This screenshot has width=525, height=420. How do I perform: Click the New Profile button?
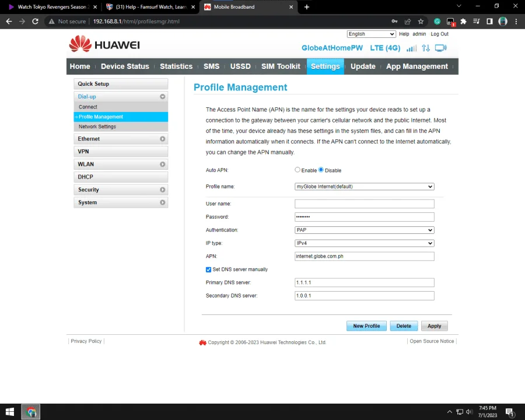click(x=366, y=326)
